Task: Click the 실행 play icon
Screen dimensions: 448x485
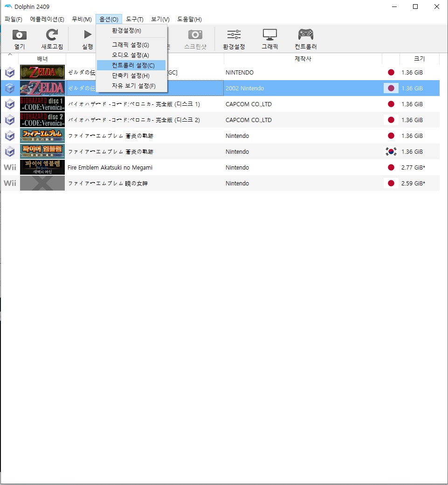Action: point(88,34)
